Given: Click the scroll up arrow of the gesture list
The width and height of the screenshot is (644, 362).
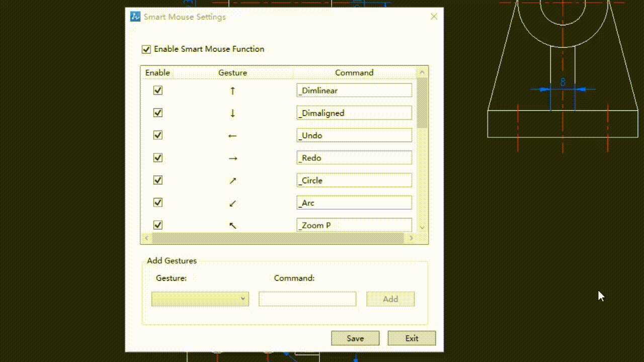Looking at the screenshot, I should [x=422, y=72].
